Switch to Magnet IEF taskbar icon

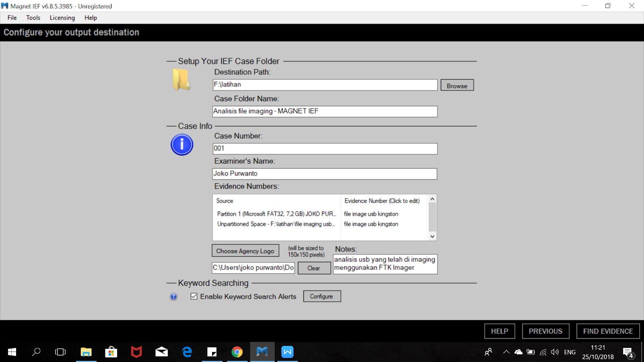(262, 352)
